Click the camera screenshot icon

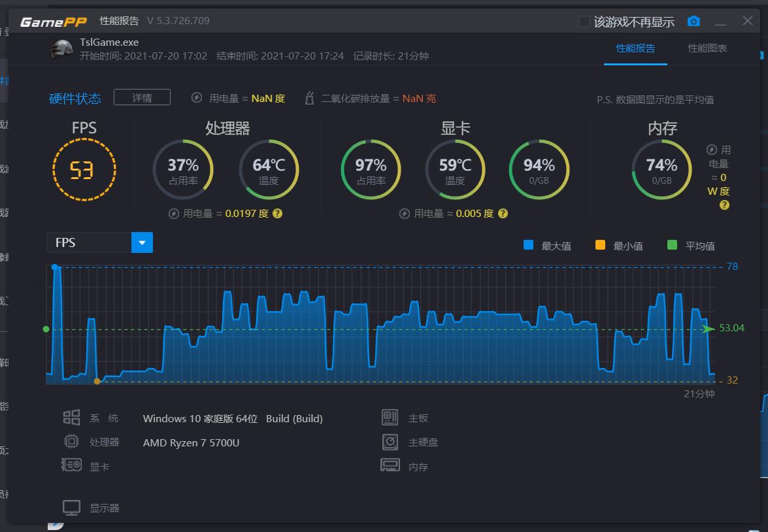(693, 22)
